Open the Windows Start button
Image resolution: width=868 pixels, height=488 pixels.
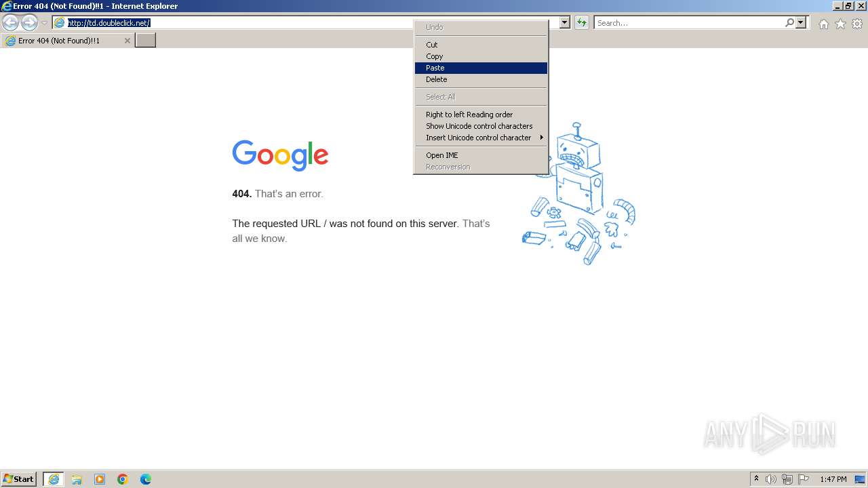pyautogui.click(x=19, y=479)
